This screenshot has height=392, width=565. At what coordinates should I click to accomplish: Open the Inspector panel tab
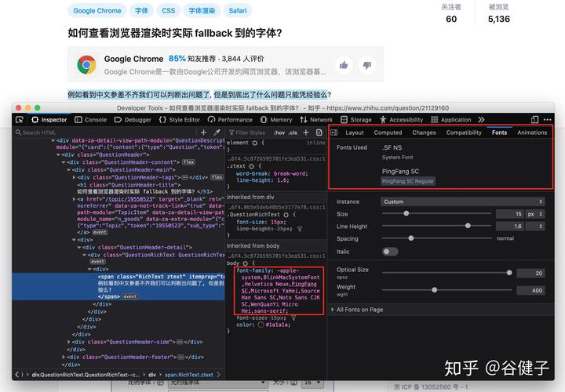point(49,120)
